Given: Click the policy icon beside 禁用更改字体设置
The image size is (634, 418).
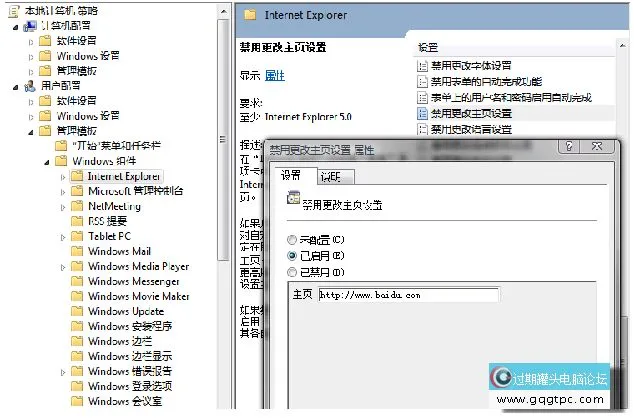Looking at the screenshot, I should (422, 66).
